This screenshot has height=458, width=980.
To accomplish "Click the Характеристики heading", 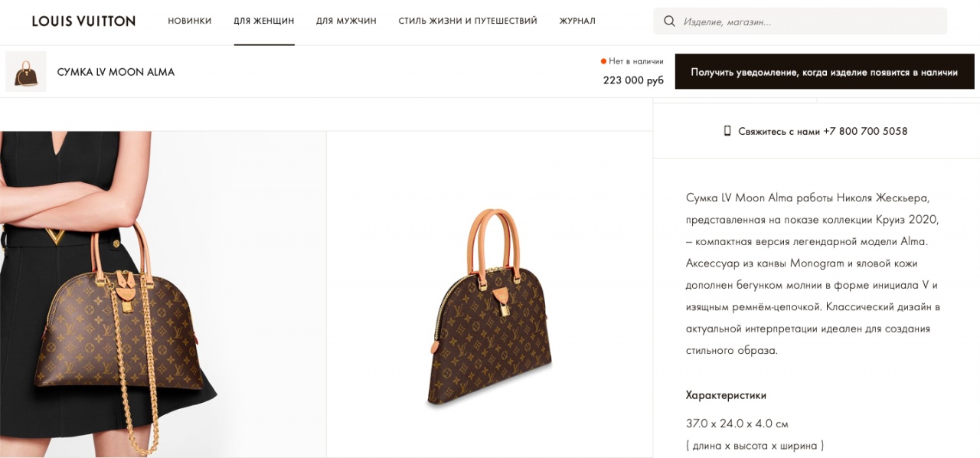I will pyautogui.click(x=726, y=395).
